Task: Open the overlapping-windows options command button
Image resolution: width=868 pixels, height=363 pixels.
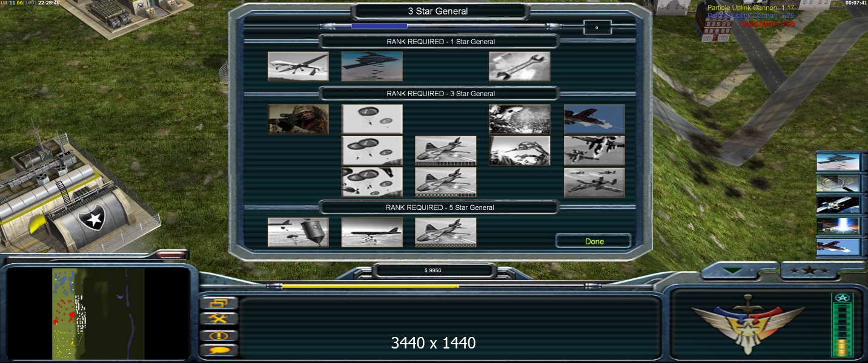Action: (219, 303)
